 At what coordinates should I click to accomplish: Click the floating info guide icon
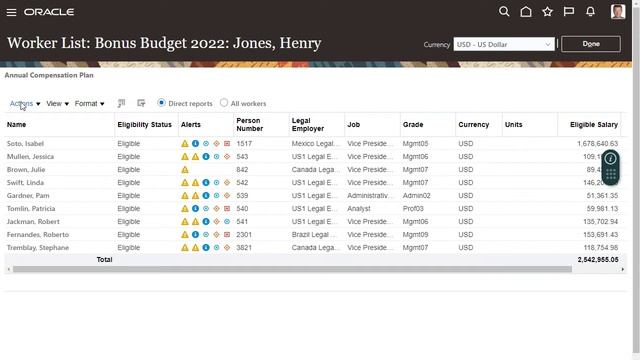[611, 159]
